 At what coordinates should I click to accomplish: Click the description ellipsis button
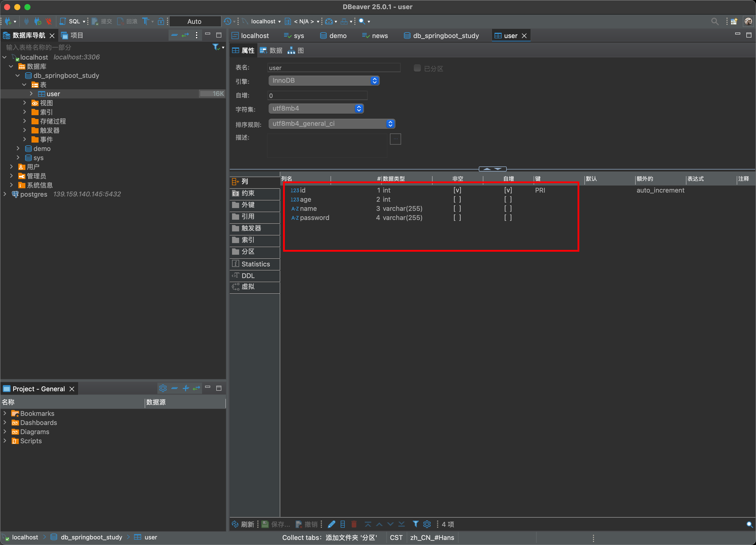point(395,139)
